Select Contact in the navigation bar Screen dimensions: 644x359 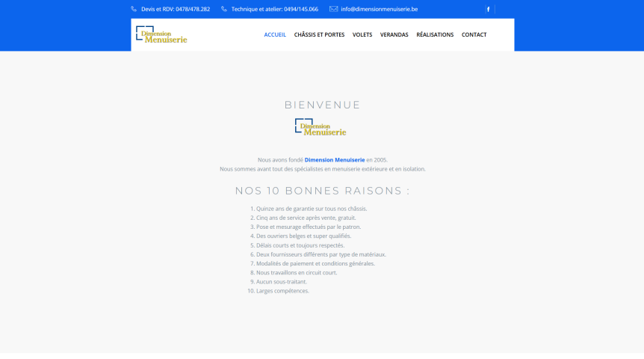pos(474,34)
